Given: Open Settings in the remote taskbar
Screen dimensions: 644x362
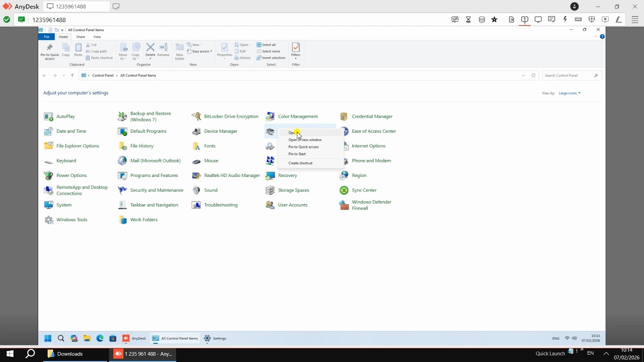Looking at the screenshot, I should click(215, 338).
